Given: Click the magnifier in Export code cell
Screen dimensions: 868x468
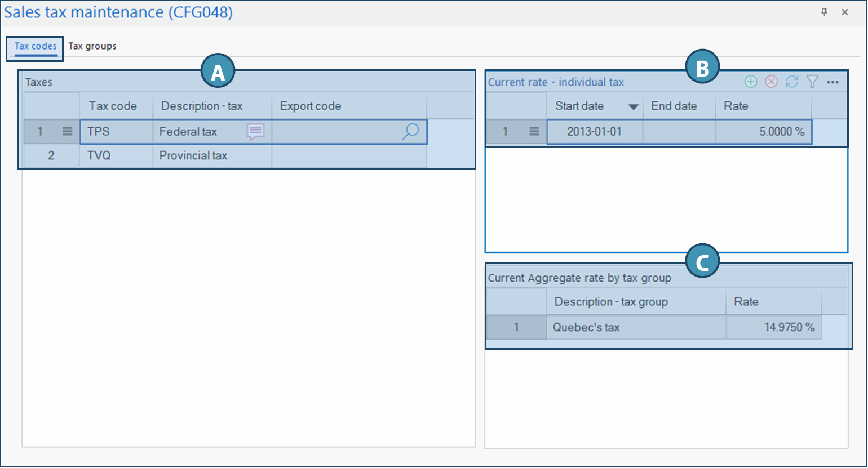Looking at the screenshot, I should (x=410, y=132).
